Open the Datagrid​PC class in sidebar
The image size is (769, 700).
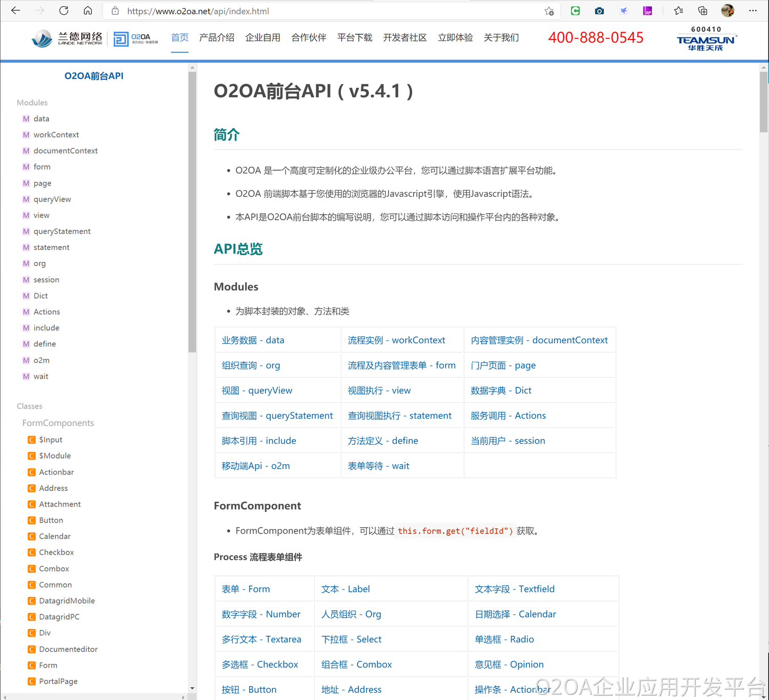59,617
